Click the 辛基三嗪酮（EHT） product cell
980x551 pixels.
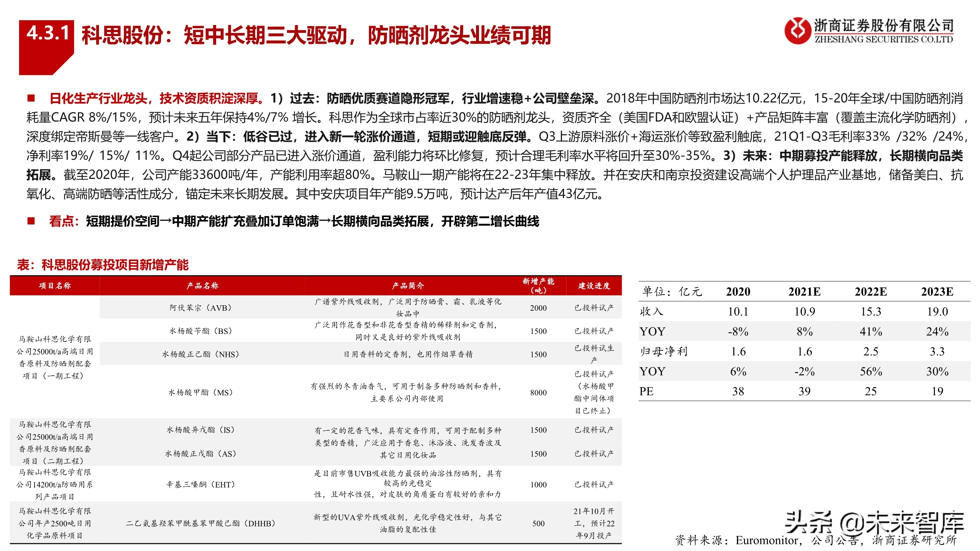(203, 485)
